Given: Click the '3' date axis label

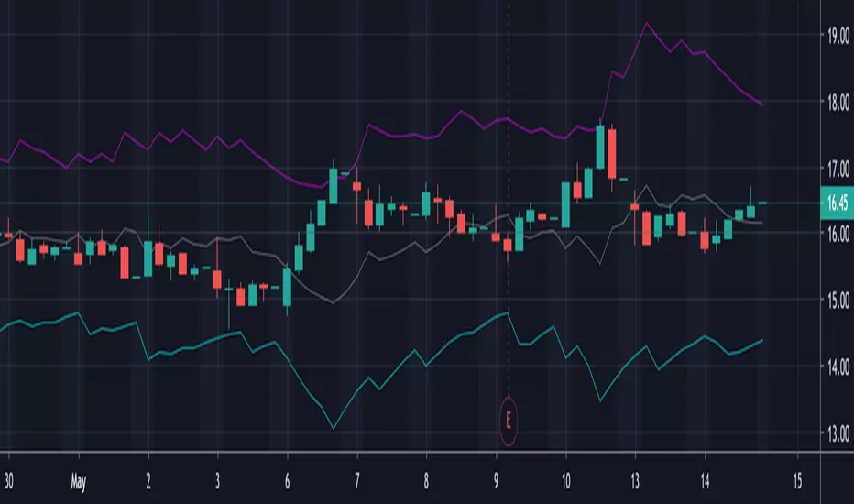Looking at the screenshot, I should click(x=217, y=481).
